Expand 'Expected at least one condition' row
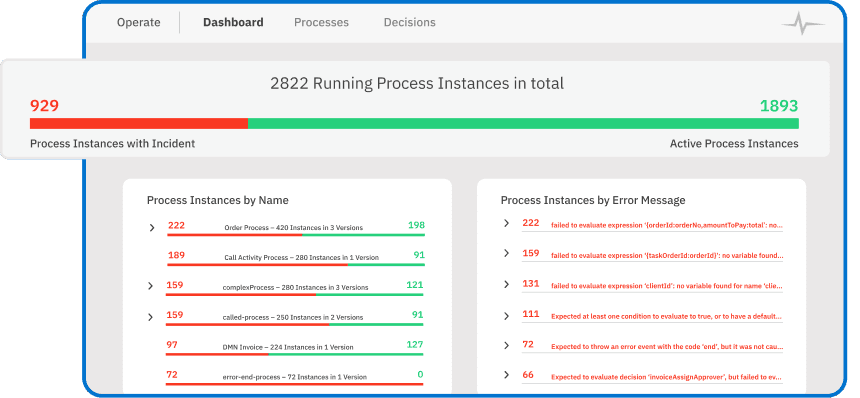Viewport: 860px width, 398px height. click(507, 315)
